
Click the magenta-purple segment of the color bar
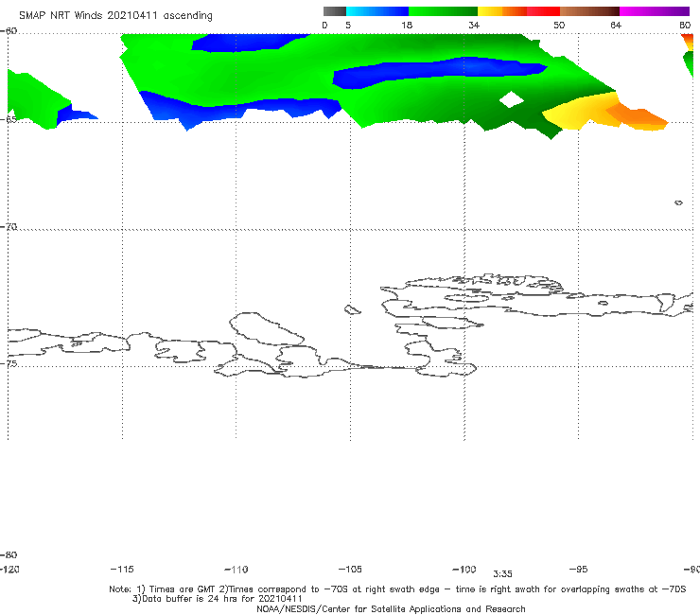[x=655, y=11]
